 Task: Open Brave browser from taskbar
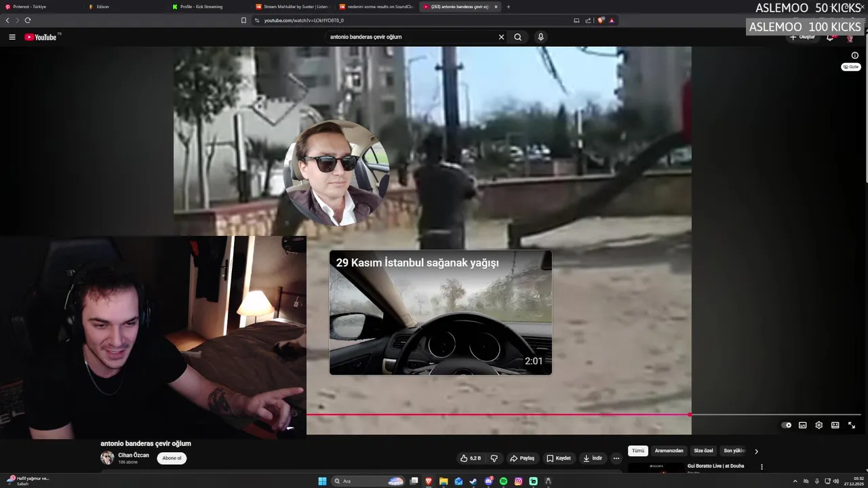pos(429,481)
